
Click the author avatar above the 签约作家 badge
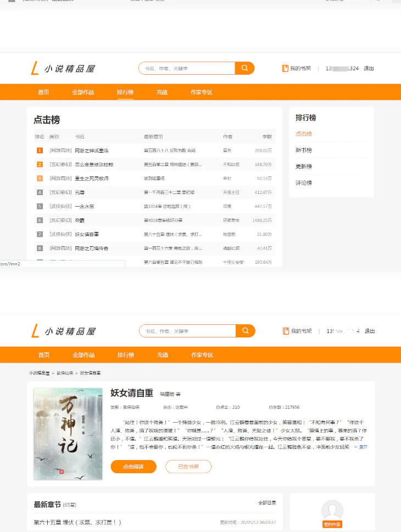click(x=332, y=509)
